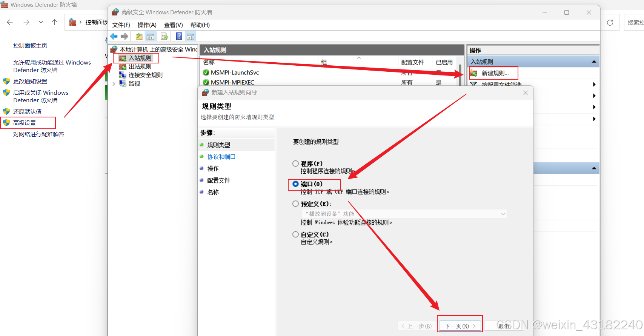Open the 查看(V) menu
This screenshot has width=644, height=336.
click(173, 25)
